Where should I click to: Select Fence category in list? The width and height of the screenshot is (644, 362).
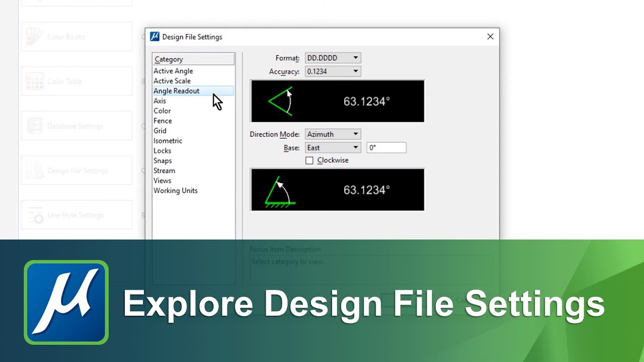[x=193, y=121]
